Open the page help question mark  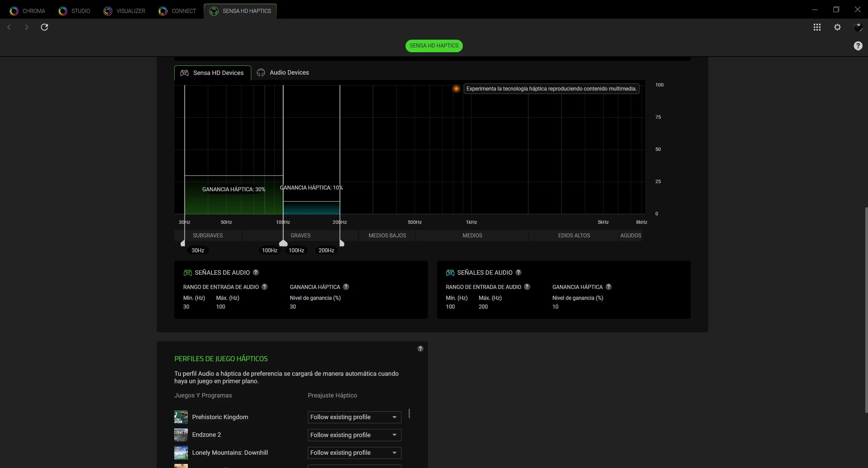(x=858, y=46)
